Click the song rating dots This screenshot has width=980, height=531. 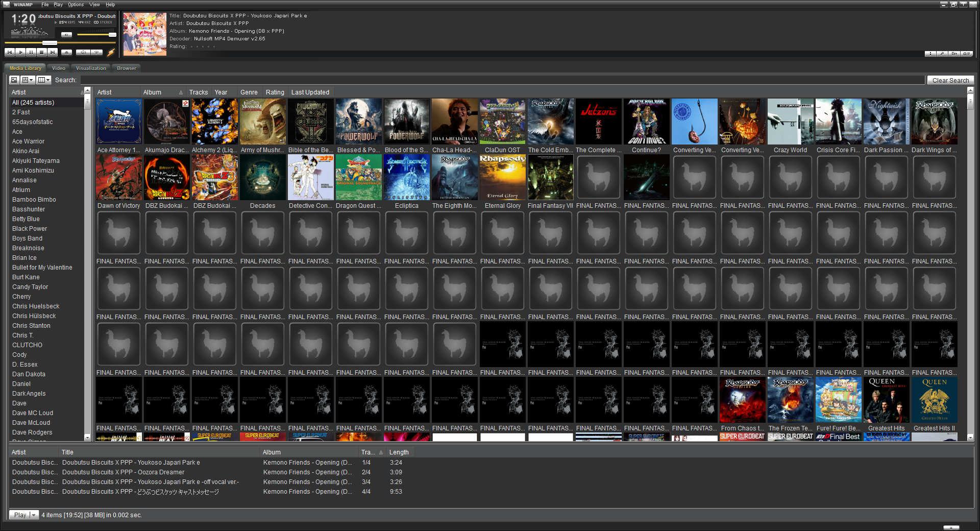click(203, 46)
